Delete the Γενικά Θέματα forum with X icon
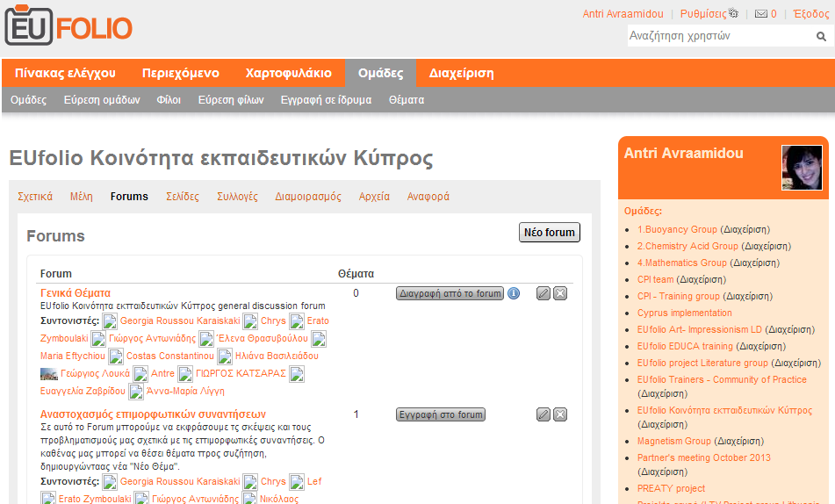This screenshot has width=835, height=504. click(x=560, y=293)
